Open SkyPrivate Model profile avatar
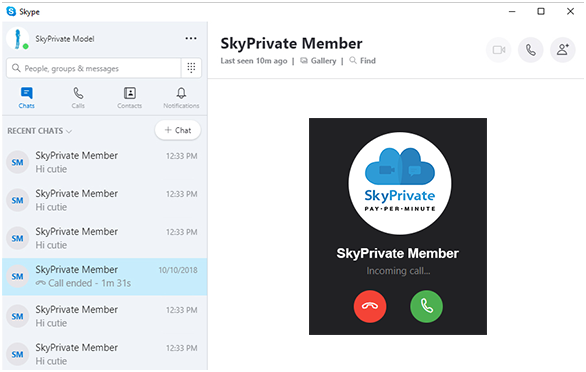This screenshot has height=372, width=586. [x=18, y=39]
